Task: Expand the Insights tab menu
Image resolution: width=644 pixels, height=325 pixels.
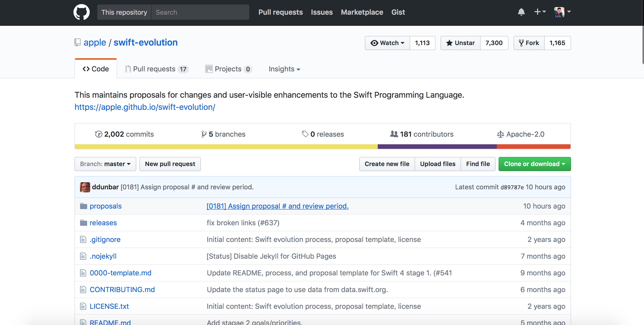Action: coord(284,69)
